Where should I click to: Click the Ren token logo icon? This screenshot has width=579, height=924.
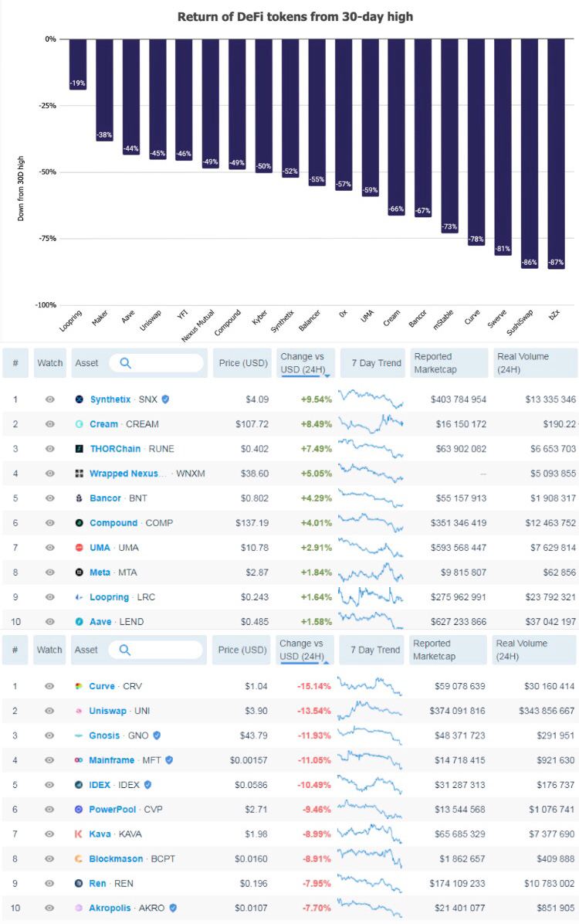point(79,884)
